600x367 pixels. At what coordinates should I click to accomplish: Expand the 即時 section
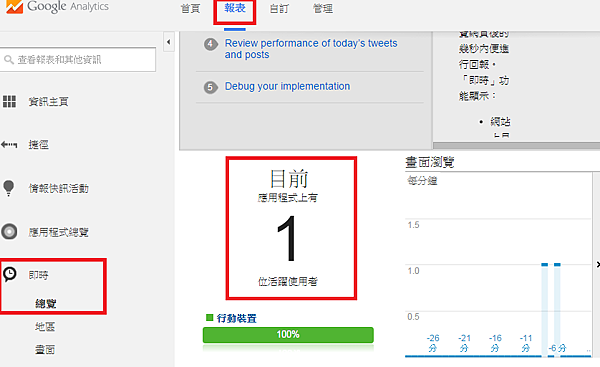pyautogui.click(x=38, y=275)
